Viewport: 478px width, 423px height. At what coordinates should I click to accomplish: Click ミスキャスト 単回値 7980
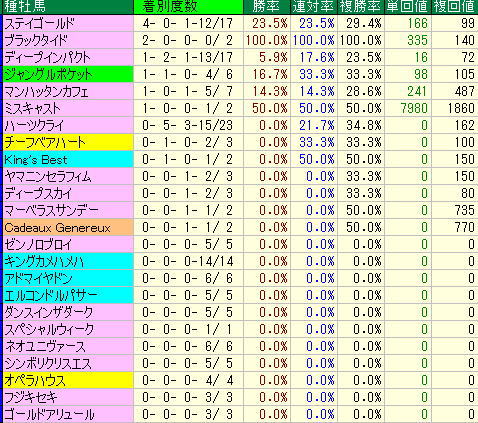pos(414,108)
